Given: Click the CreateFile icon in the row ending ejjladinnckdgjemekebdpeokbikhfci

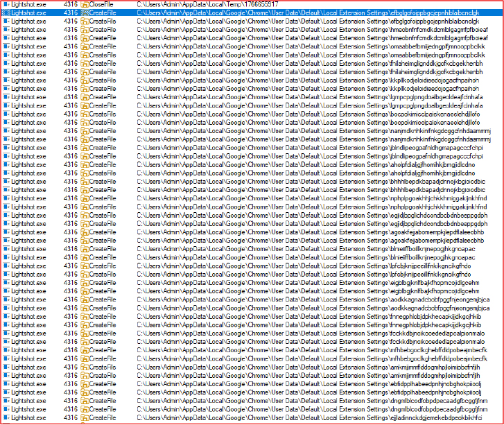Looking at the screenshot, I should 85,418.
